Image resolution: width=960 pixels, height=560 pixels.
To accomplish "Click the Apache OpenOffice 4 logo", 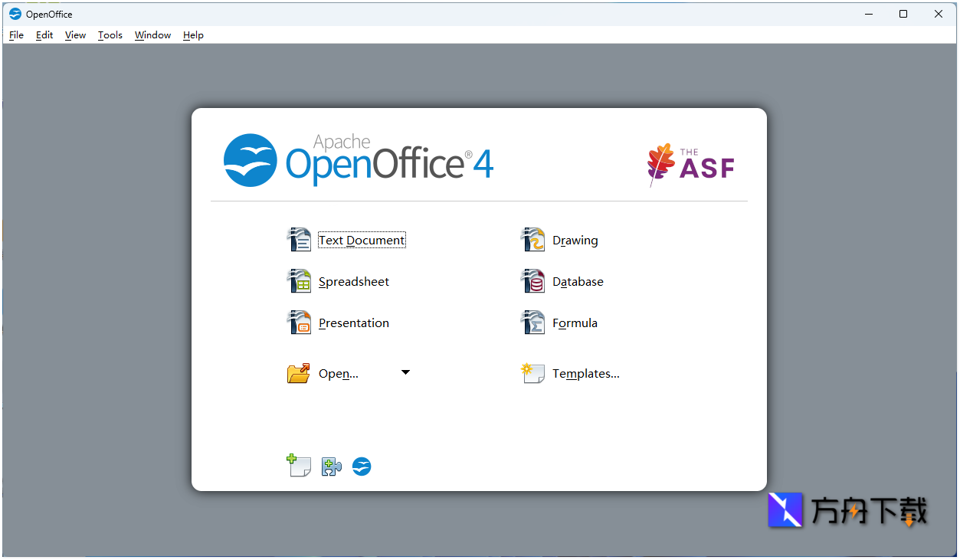I will point(359,160).
